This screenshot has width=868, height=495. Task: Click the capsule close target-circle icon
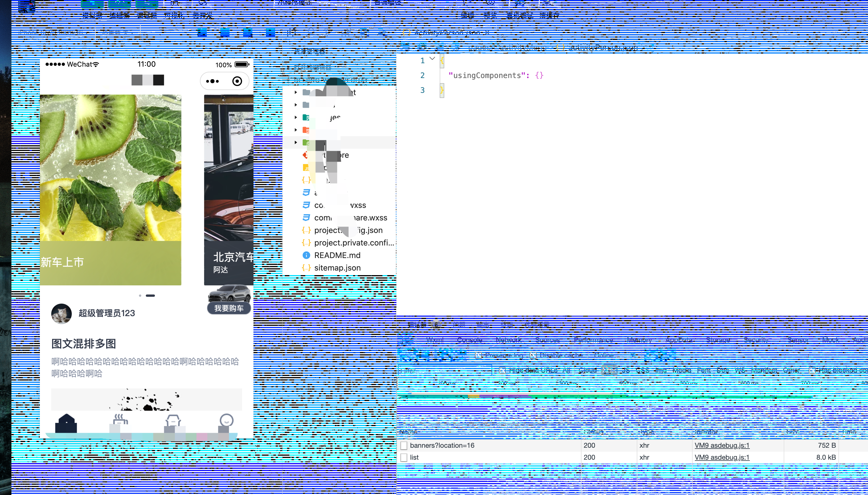click(237, 81)
